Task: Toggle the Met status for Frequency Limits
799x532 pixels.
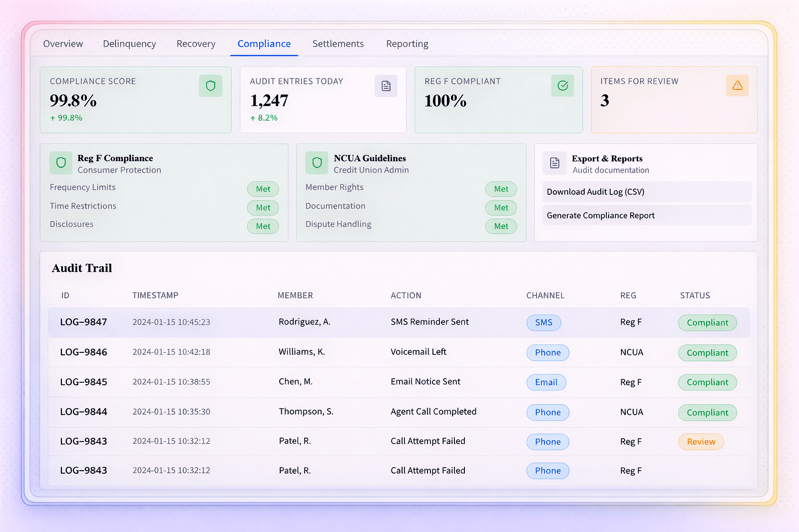Action: tap(263, 189)
